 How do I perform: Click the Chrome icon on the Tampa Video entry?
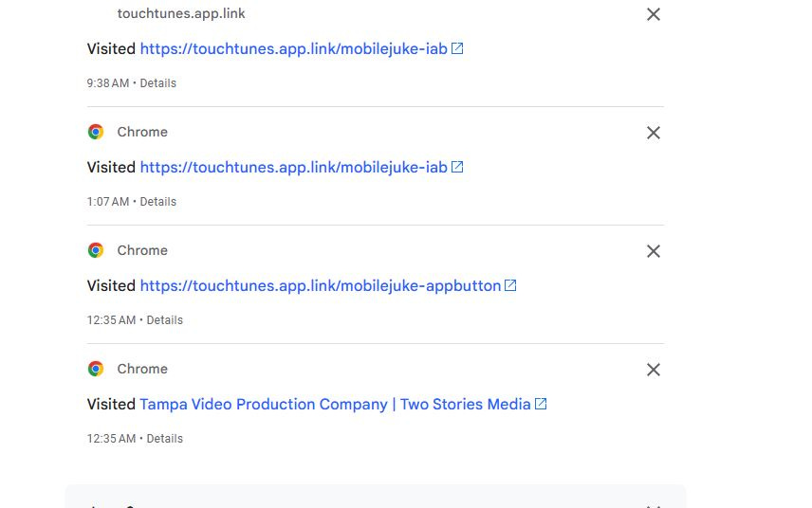coord(96,369)
